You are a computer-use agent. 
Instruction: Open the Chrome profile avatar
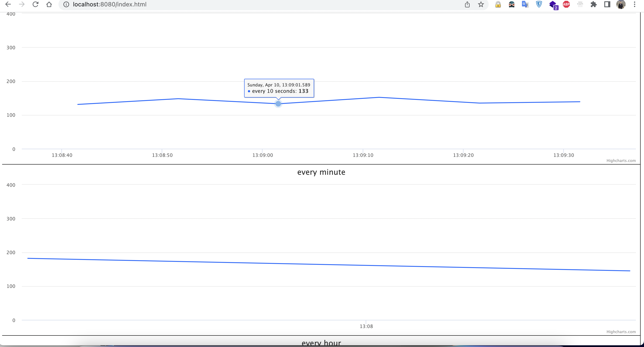tap(621, 4)
